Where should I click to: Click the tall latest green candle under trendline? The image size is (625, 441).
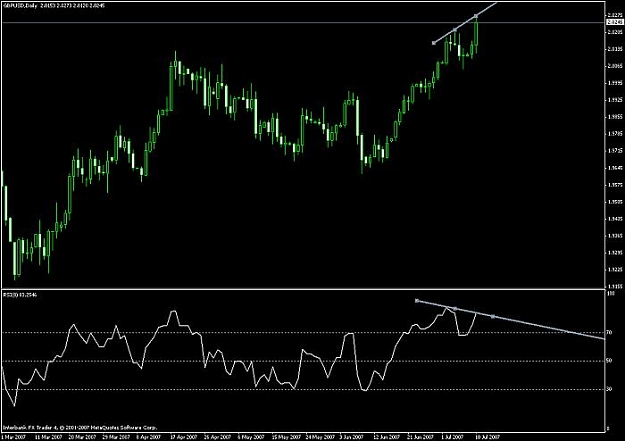click(476, 33)
